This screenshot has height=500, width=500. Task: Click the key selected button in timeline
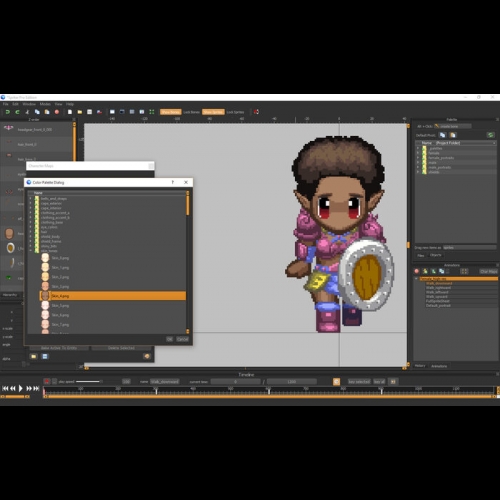point(359,382)
